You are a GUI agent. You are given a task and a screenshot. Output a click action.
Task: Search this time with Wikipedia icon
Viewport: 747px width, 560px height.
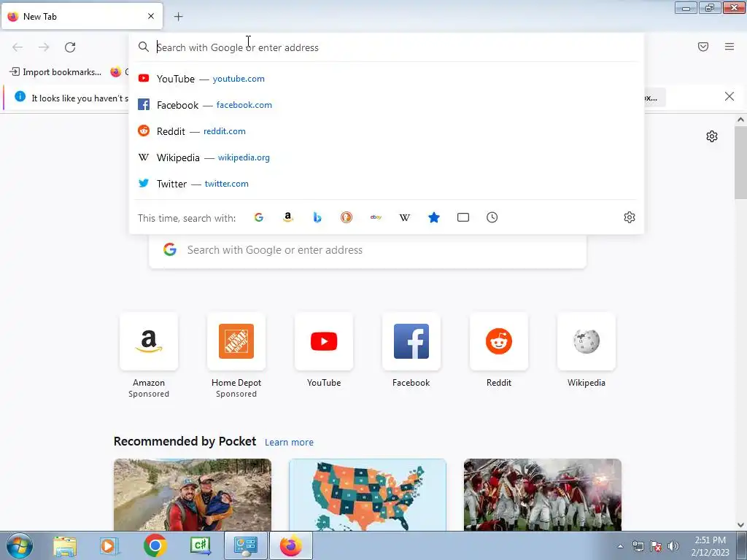pos(404,217)
